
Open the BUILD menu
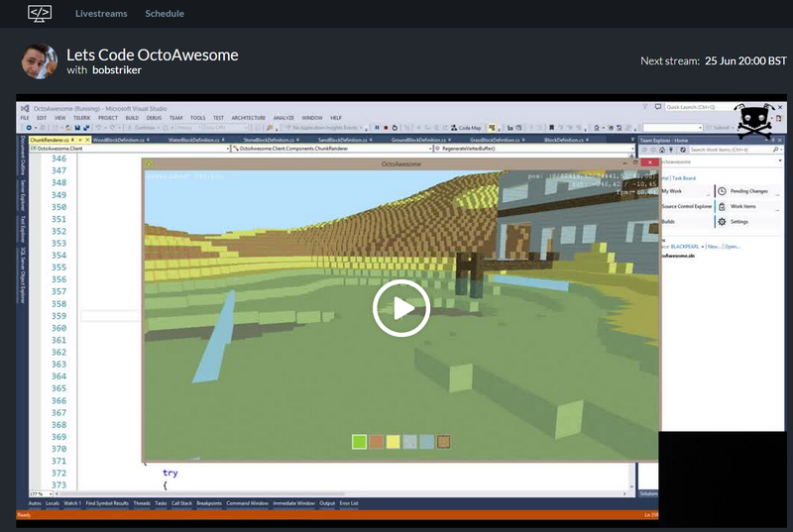click(x=132, y=118)
